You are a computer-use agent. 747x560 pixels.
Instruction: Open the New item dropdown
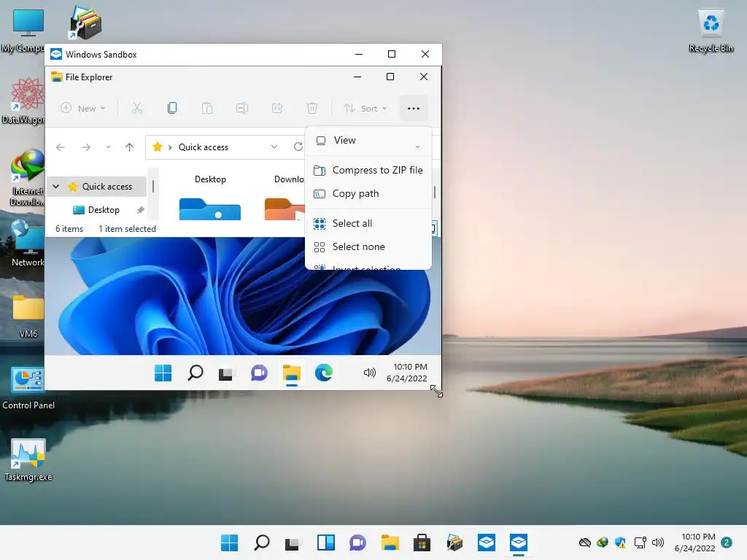[x=83, y=109]
